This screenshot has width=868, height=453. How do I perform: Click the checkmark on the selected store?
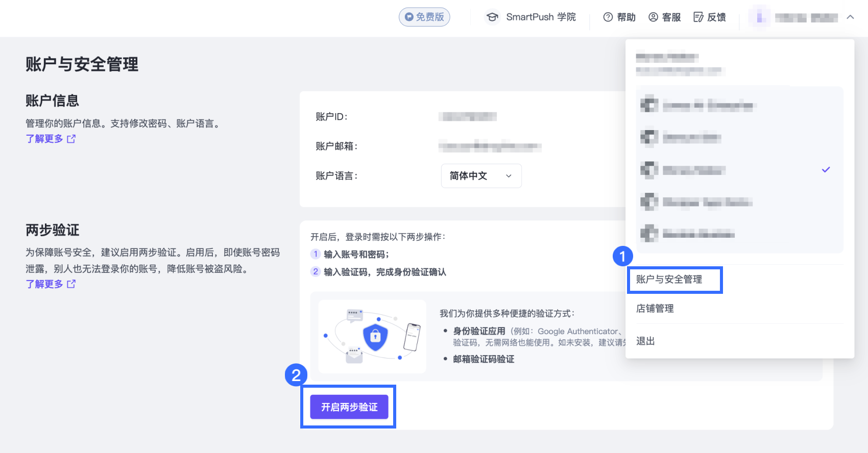pos(826,169)
